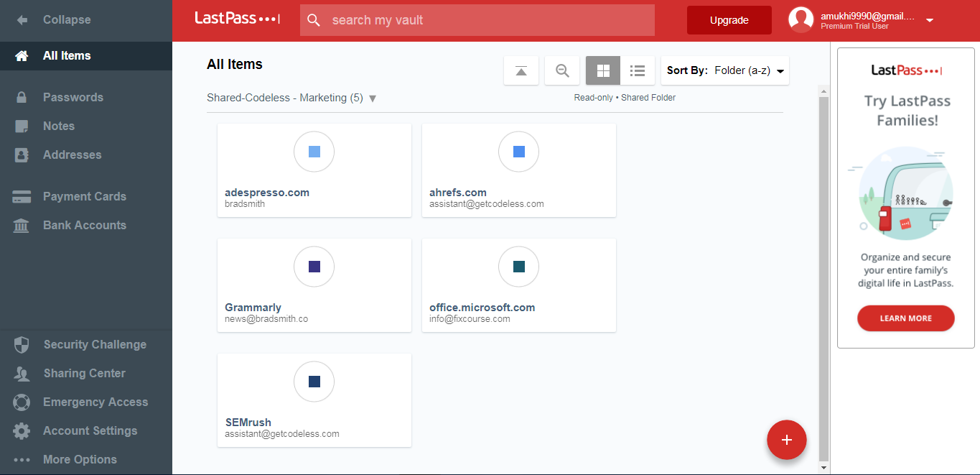Click the LastPass logo in the header

tap(238, 19)
